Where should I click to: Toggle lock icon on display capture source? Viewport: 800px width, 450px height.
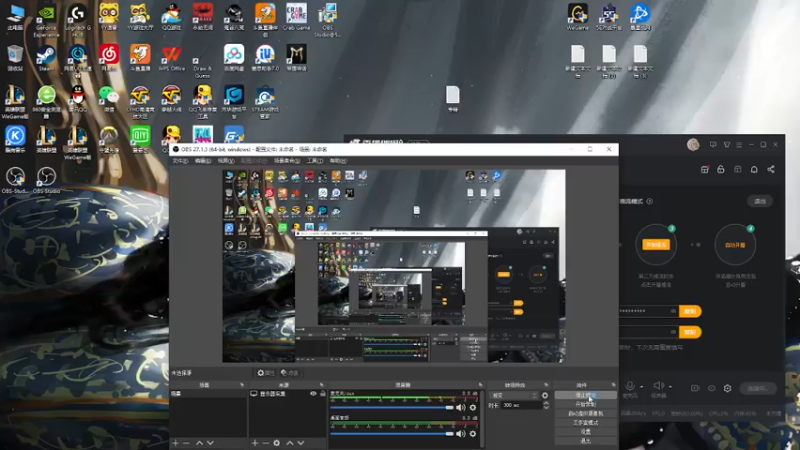tap(322, 394)
